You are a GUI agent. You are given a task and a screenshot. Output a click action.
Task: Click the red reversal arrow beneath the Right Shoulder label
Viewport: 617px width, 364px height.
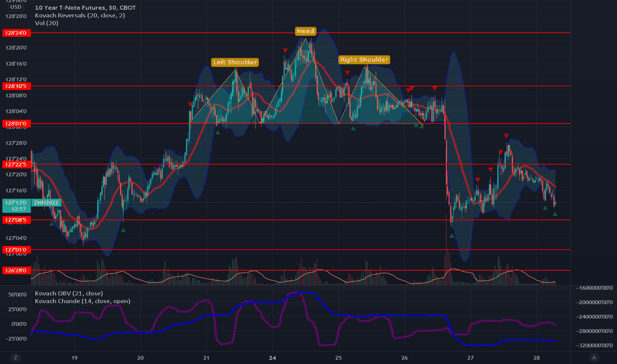tap(348, 73)
